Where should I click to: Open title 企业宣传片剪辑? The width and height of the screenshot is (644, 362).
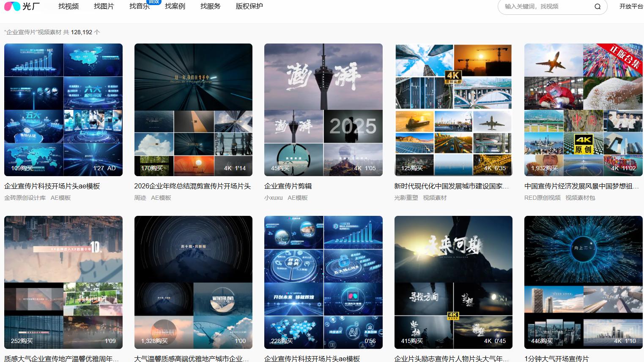[288, 186]
